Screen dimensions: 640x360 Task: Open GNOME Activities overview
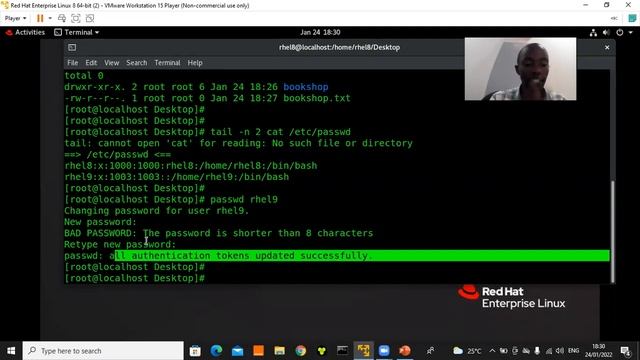[x=25, y=32]
